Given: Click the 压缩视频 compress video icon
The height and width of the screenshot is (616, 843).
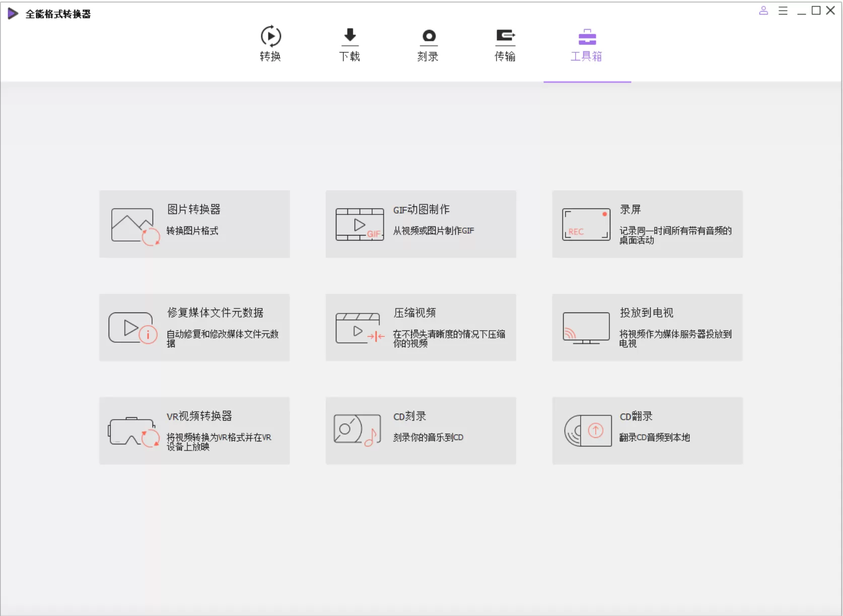Looking at the screenshot, I should 360,328.
